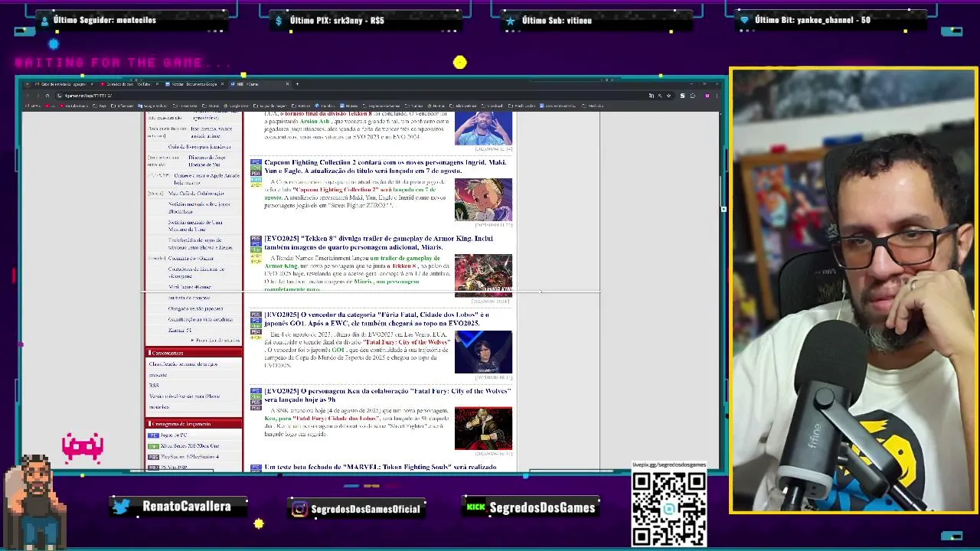This screenshot has height=551, width=980.
Task: Open 'Cronograma de lançamento' sidebar section header
Action: click(x=194, y=424)
